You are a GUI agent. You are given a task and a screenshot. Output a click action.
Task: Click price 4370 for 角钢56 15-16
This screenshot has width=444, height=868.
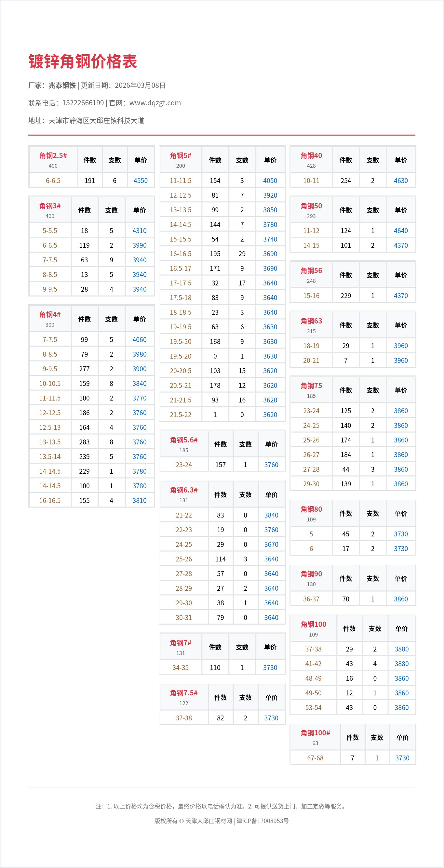(x=401, y=296)
